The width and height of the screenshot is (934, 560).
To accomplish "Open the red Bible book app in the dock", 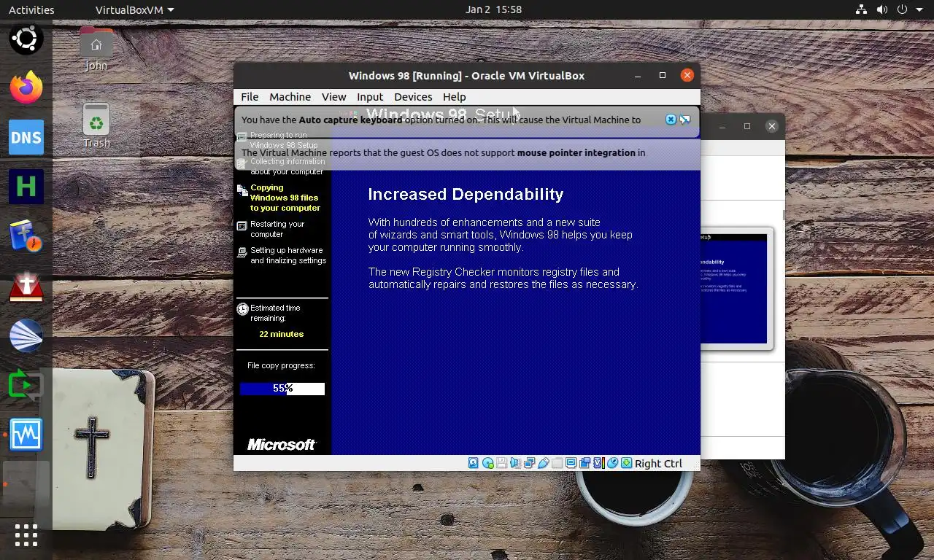I will click(26, 286).
